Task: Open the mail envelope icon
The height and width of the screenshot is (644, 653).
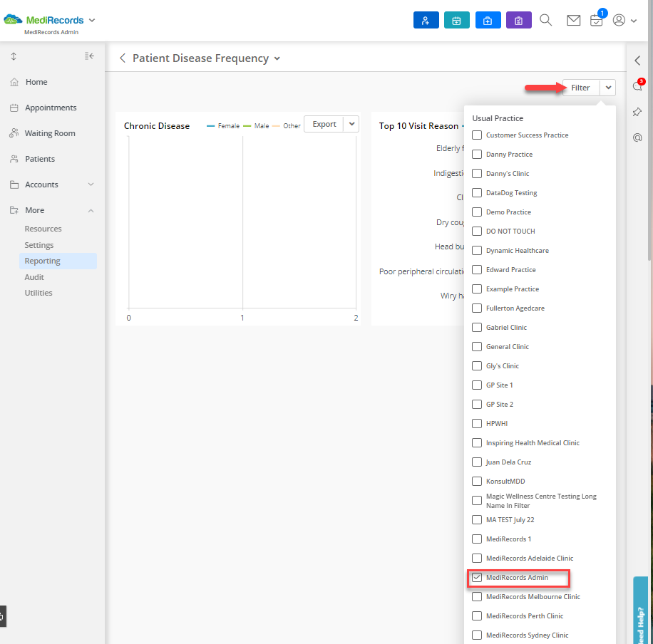Action: [x=573, y=20]
